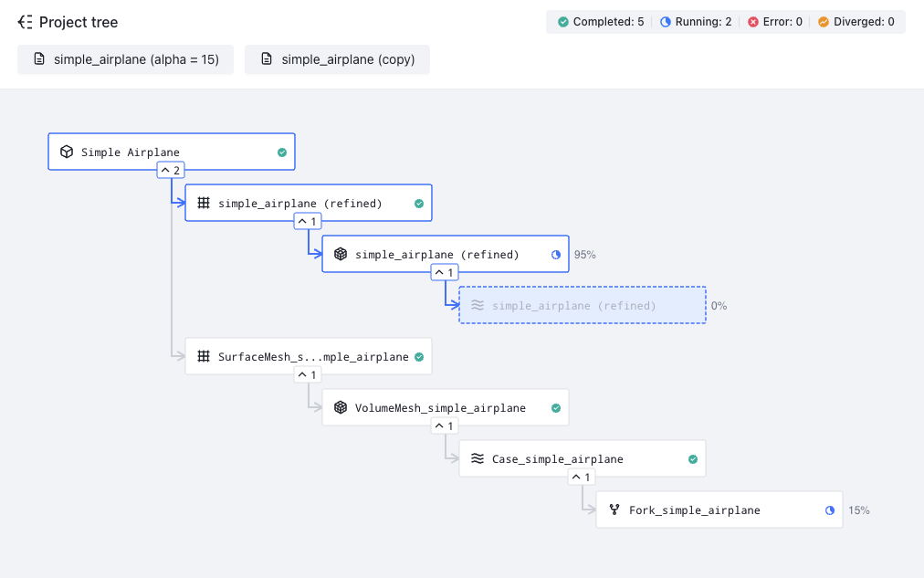Collapse expander under VolumeMesh_simple_airplane

(445, 426)
